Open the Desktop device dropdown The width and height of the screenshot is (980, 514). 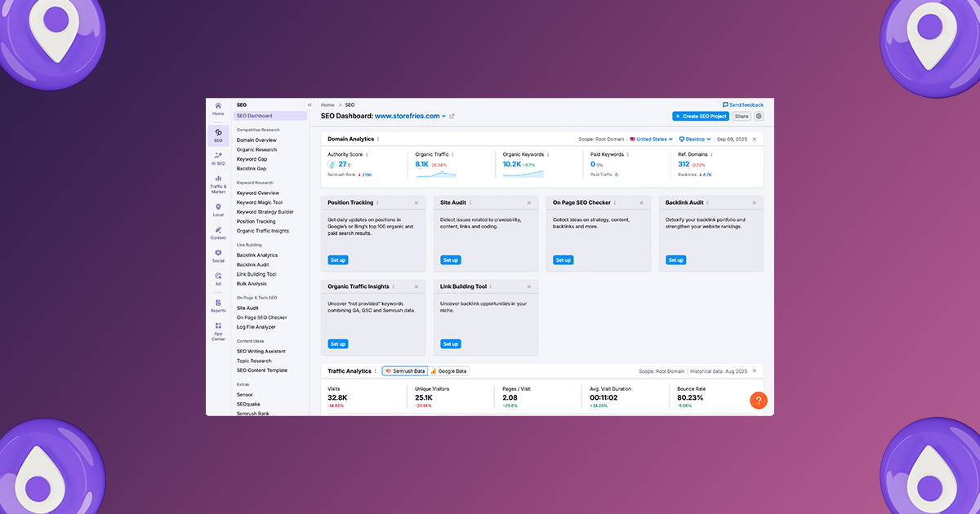point(695,140)
